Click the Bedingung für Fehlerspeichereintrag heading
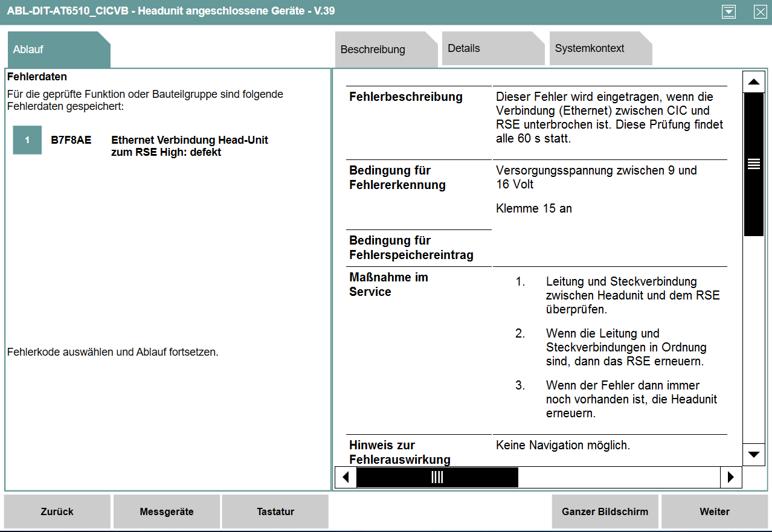Viewport: 772px width, 532px height. pyautogui.click(x=411, y=248)
